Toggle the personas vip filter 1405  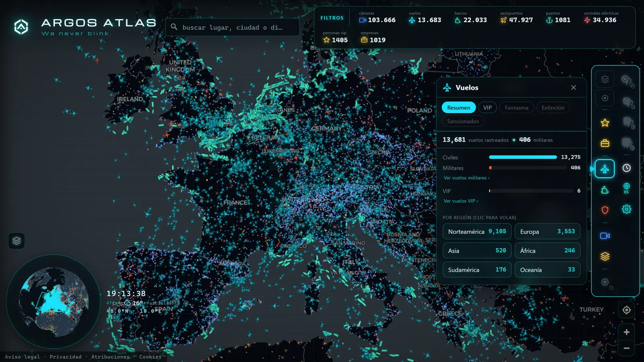(x=335, y=37)
